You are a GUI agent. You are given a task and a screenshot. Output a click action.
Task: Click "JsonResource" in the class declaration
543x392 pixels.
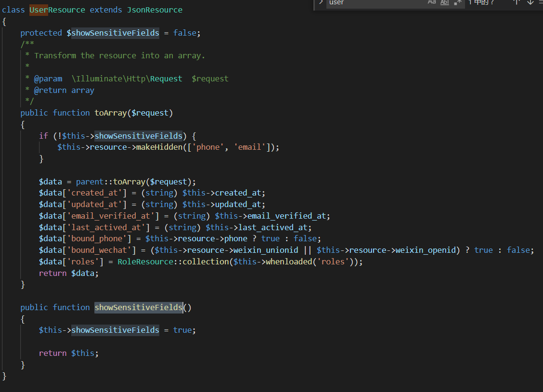point(155,10)
